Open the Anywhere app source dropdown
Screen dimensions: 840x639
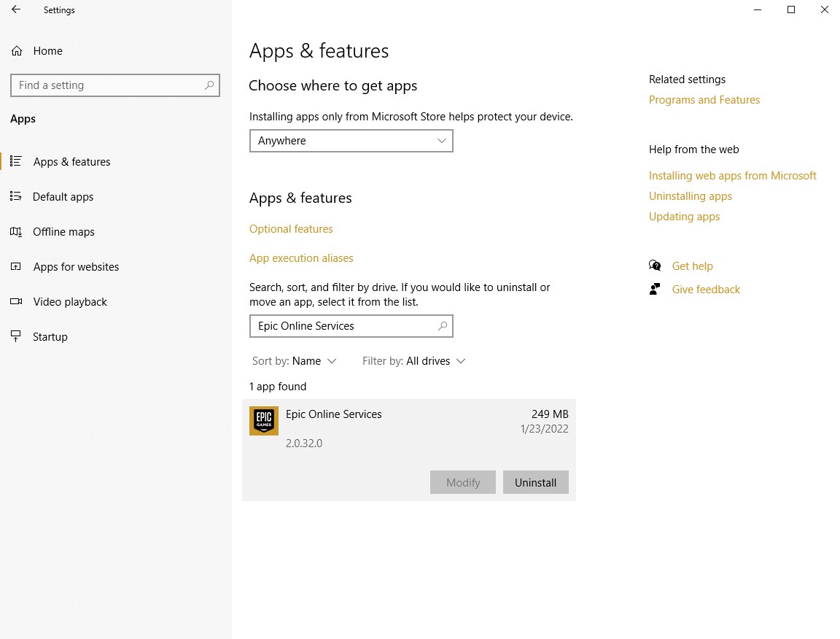[351, 141]
